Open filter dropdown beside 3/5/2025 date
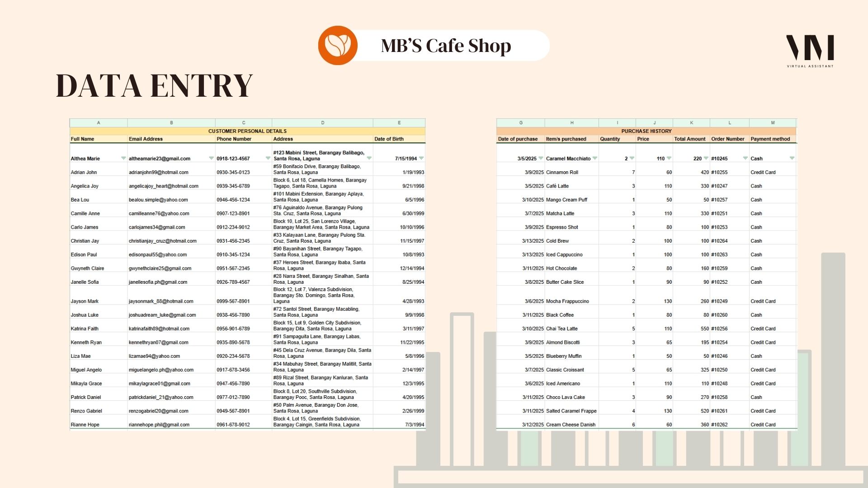The width and height of the screenshot is (868, 488). pyautogui.click(x=541, y=159)
